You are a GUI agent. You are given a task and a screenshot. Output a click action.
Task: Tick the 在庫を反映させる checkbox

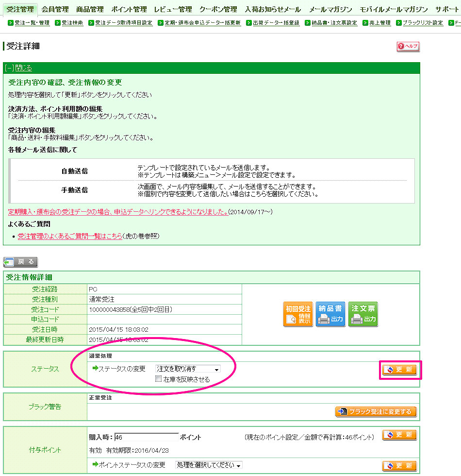(158, 378)
